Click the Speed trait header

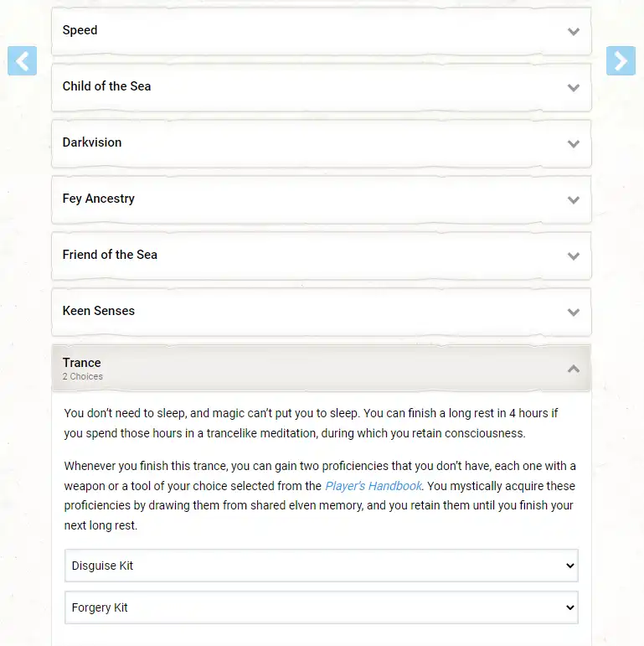[322, 31]
